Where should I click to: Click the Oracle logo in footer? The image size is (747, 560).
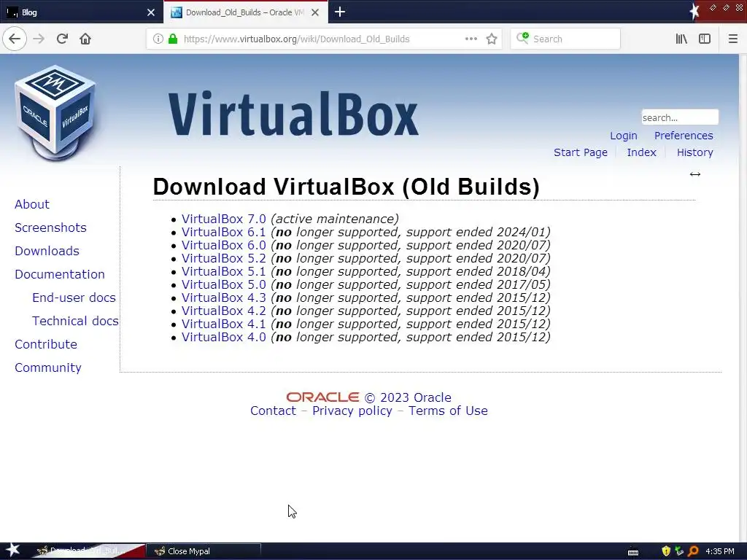[322, 397]
